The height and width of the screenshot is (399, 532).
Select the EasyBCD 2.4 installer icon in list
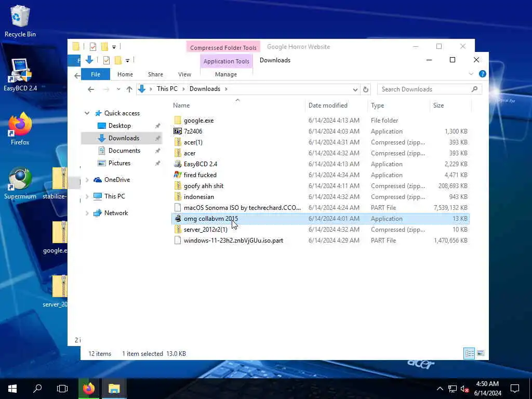(x=178, y=164)
